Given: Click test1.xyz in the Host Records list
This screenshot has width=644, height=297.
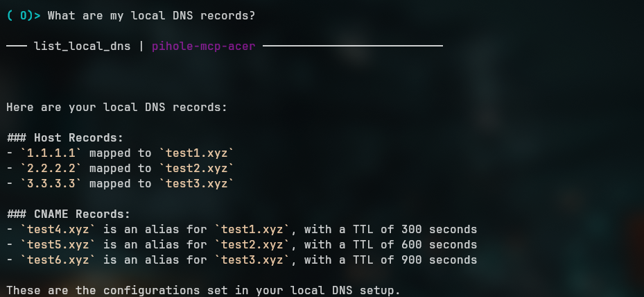Looking at the screenshot, I should 195,153.
